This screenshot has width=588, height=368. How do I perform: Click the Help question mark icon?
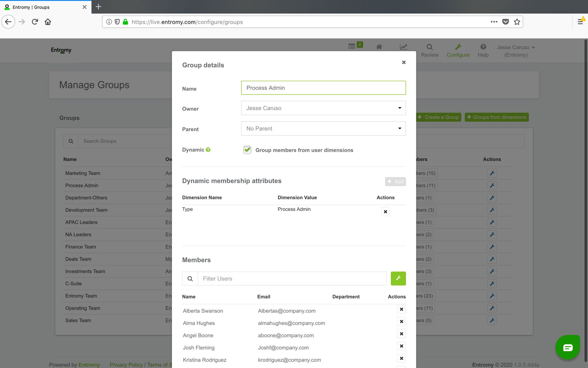tap(483, 47)
